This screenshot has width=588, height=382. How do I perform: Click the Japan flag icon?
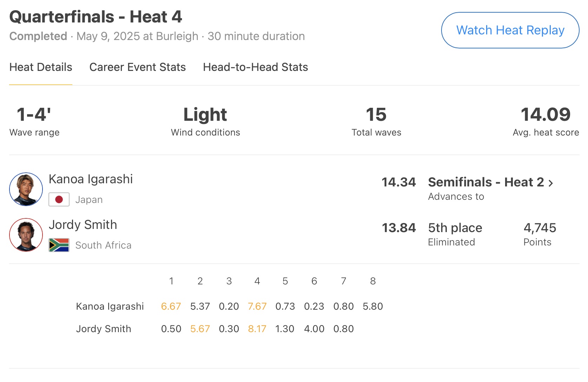[x=59, y=199]
